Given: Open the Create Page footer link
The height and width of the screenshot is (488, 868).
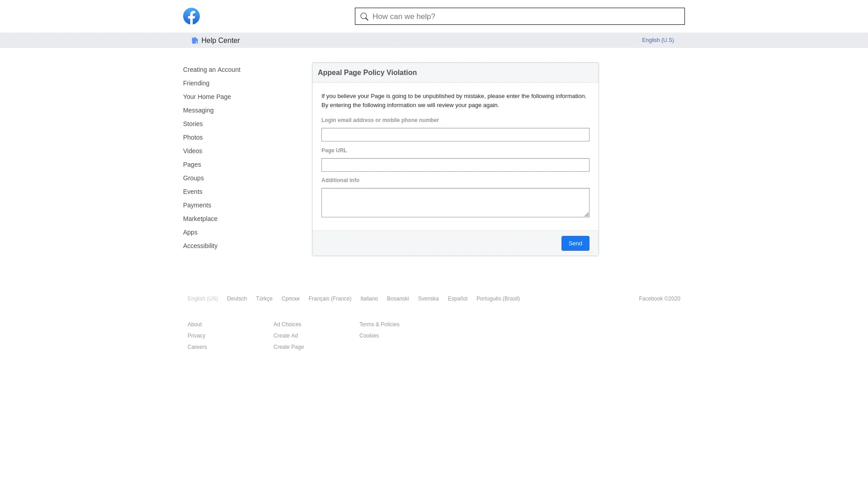Looking at the screenshot, I should point(288,347).
